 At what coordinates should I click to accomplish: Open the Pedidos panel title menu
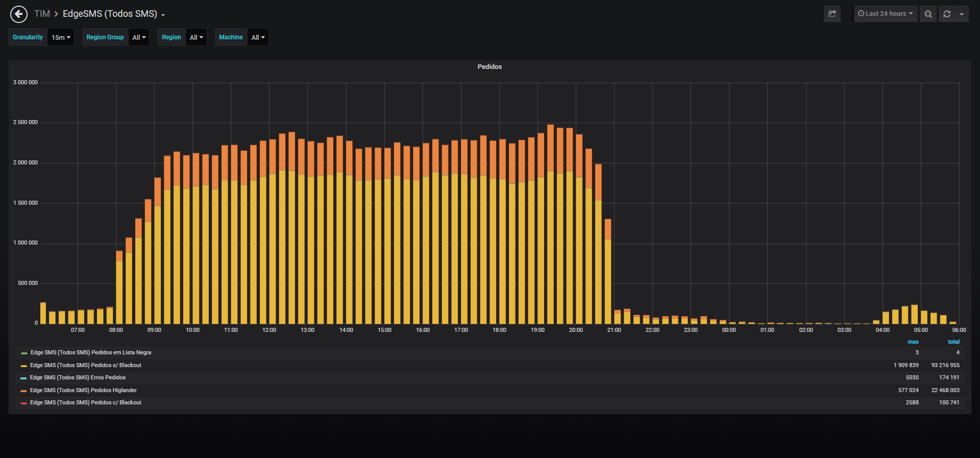[489, 67]
